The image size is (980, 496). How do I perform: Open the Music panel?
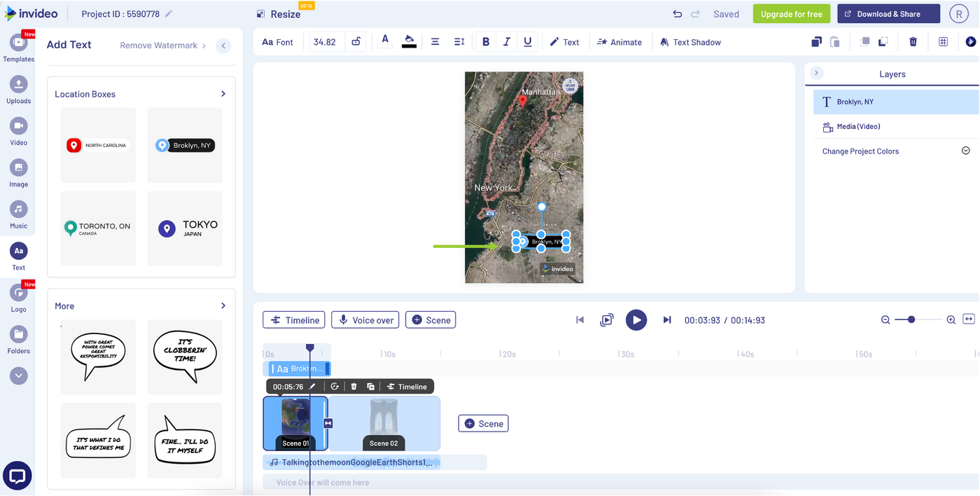coord(18,210)
